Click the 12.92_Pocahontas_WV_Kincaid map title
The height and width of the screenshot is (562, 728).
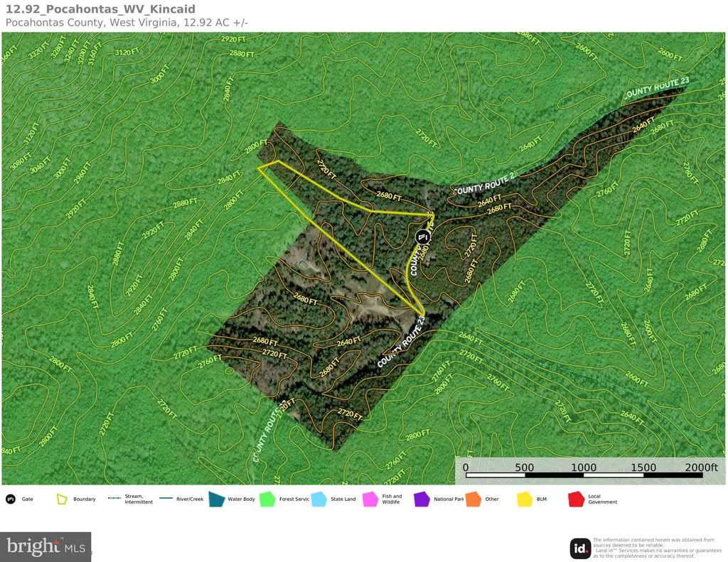tap(100, 9)
